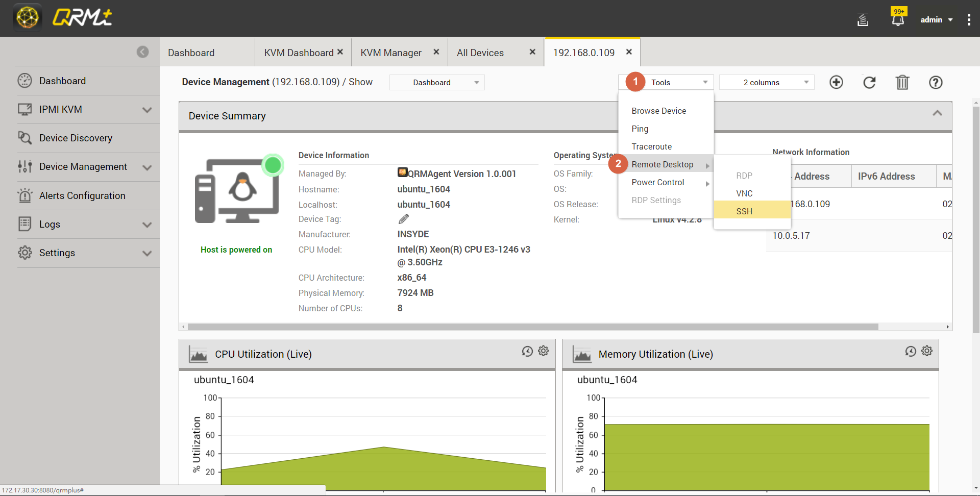Image resolution: width=980 pixels, height=496 pixels.
Task: Collapse the Device Summary panel
Action: (x=937, y=113)
